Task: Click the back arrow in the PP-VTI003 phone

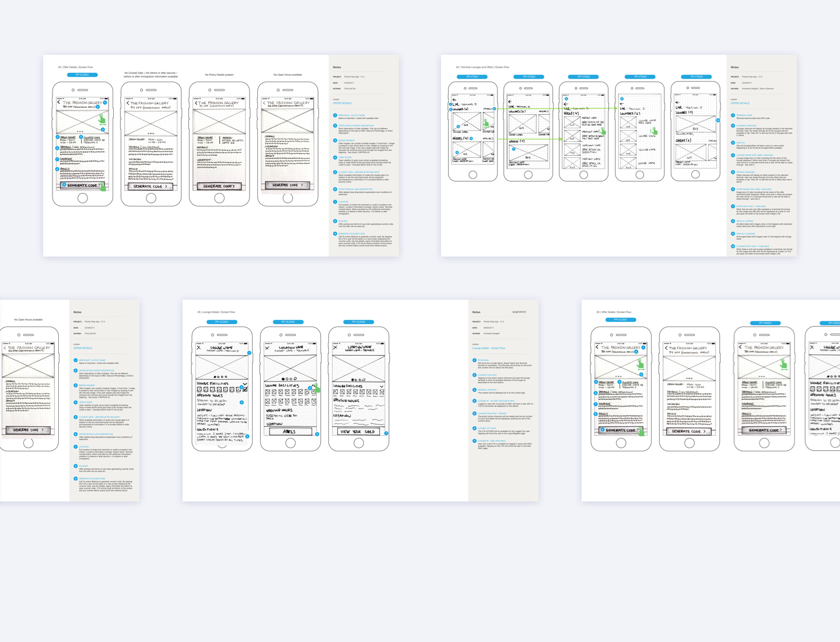Action: (x=566, y=104)
